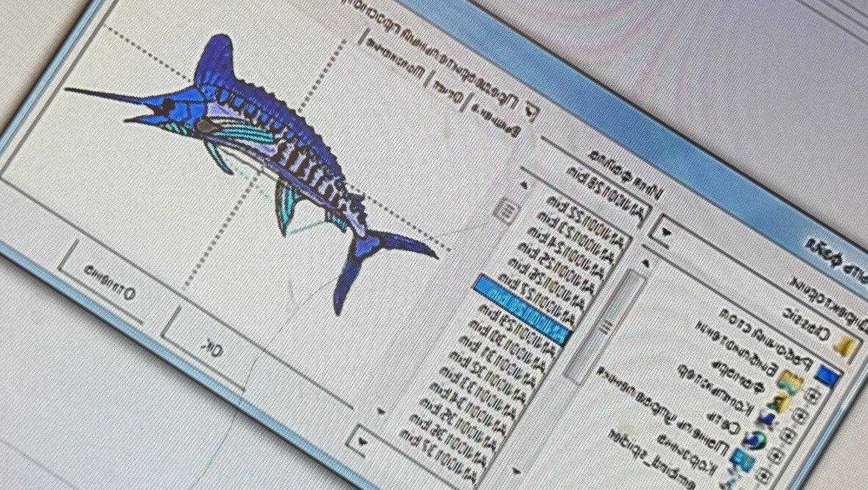Expand the Компьютер tree node

click(x=787, y=435)
